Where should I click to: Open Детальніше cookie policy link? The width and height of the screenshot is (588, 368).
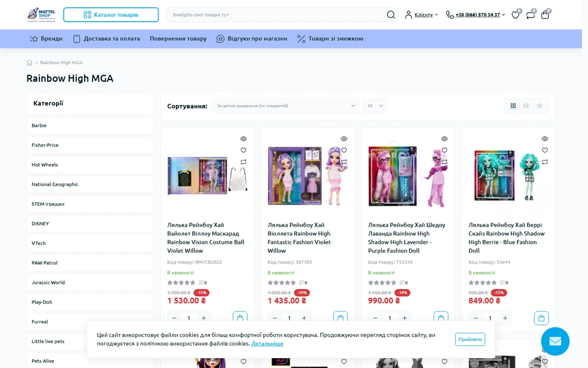pyautogui.click(x=268, y=343)
